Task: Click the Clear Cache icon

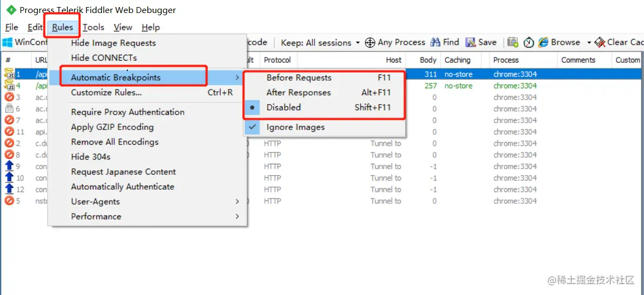Action: click(600, 42)
